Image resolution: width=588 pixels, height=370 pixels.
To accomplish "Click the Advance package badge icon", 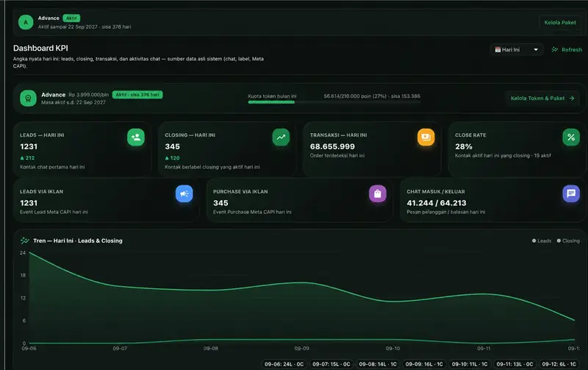I will tap(28, 99).
